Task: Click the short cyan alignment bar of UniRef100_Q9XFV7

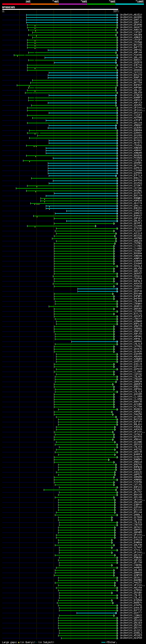Action: pos(98,289)
